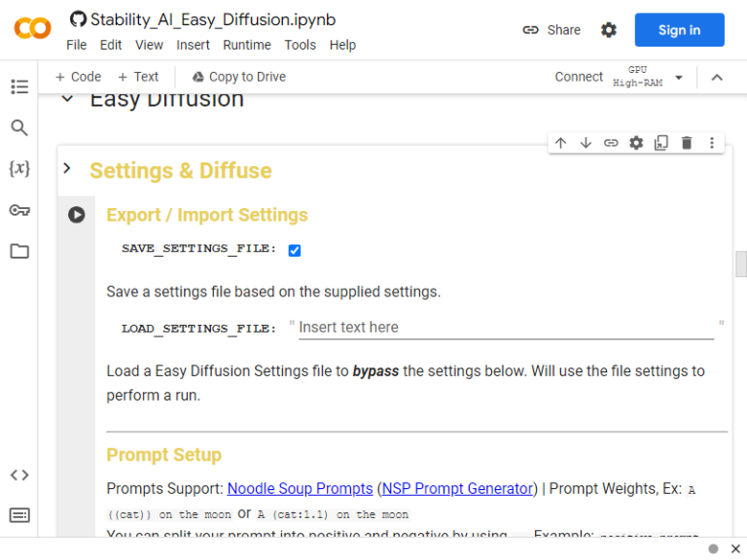Open the variables inspector panel

19,168
